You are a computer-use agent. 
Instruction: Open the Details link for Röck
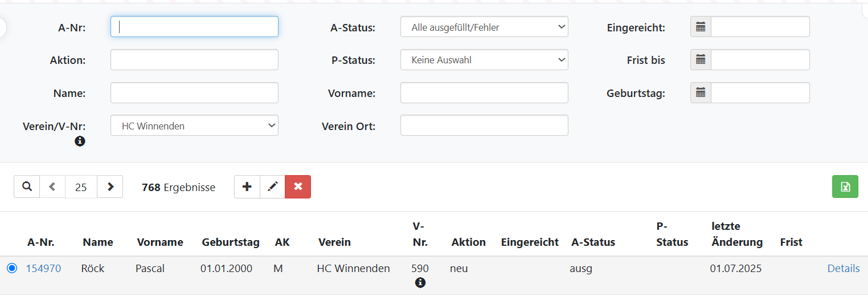click(x=843, y=268)
